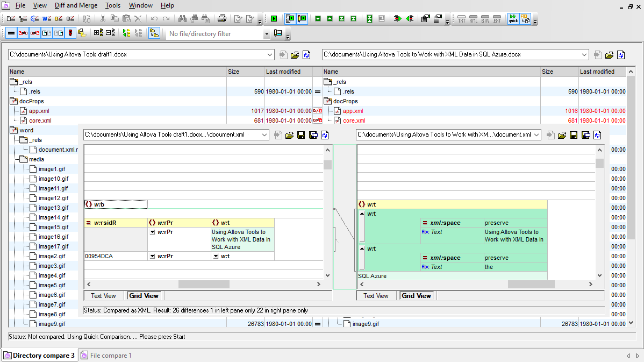Open the Edit Filters icon beside the filter box
The image size is (644, 362).
click(x=278, y=33)
